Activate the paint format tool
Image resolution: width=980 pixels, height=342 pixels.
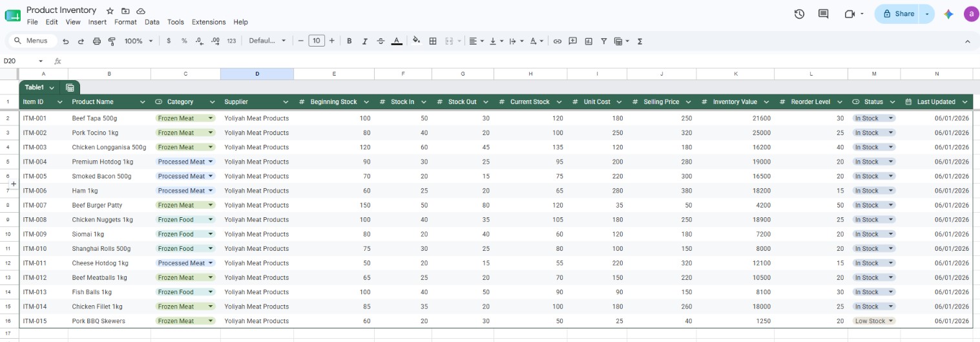(x=112, y=41)
